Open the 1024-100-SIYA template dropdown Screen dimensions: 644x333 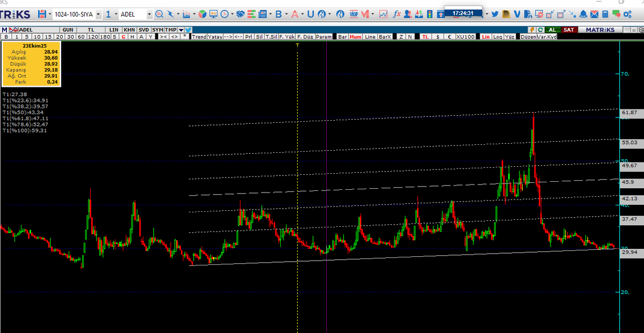(x=98, y=14)
